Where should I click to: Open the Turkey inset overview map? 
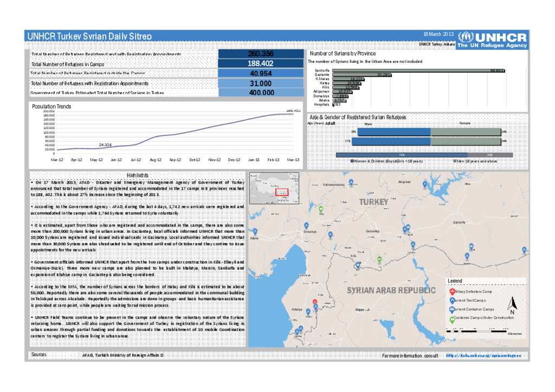(x=274, y=188)
